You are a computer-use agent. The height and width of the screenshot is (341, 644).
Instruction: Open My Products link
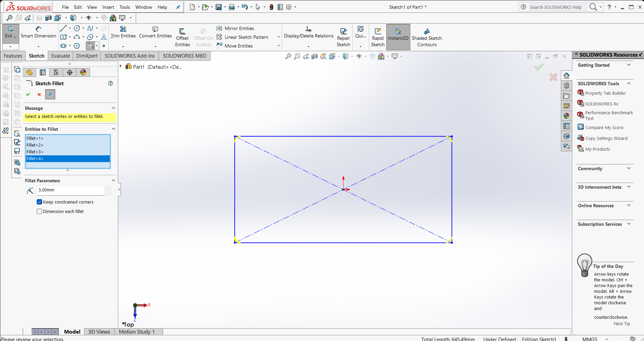(x=598, y=149)
